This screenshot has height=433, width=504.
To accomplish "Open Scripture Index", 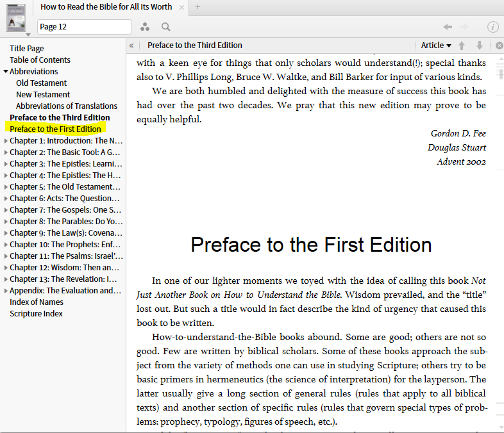I will (36, 314).
